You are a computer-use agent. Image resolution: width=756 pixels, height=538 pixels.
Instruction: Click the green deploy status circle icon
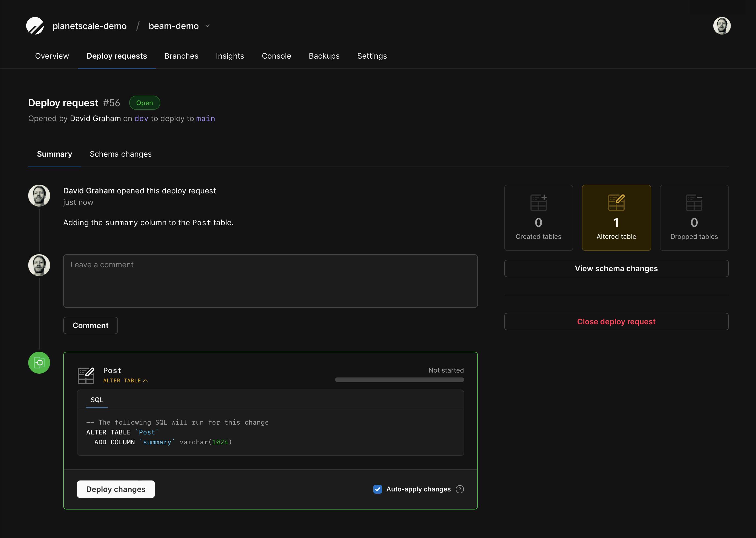pos(39,363)
